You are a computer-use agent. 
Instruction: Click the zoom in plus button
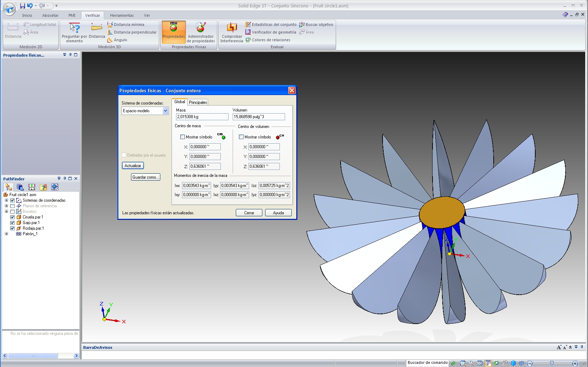pyautogui.click(x=575, y=364)
